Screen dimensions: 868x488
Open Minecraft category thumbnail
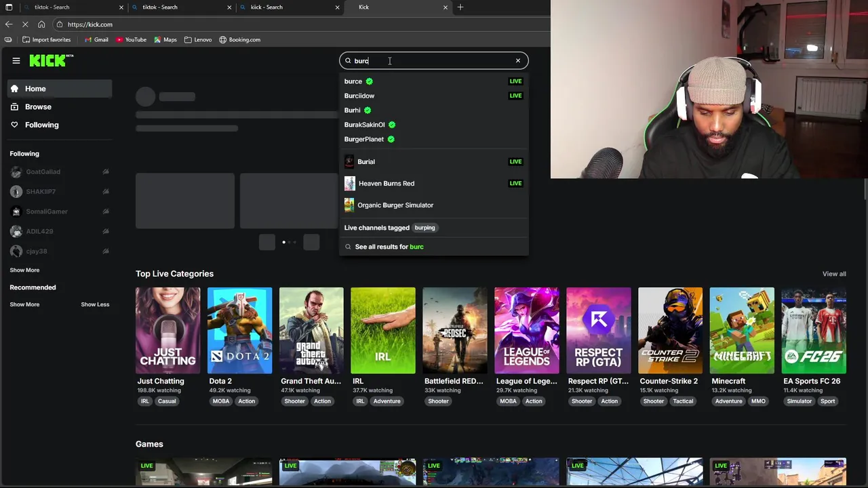pyautogui.click(x=742, y=330)
